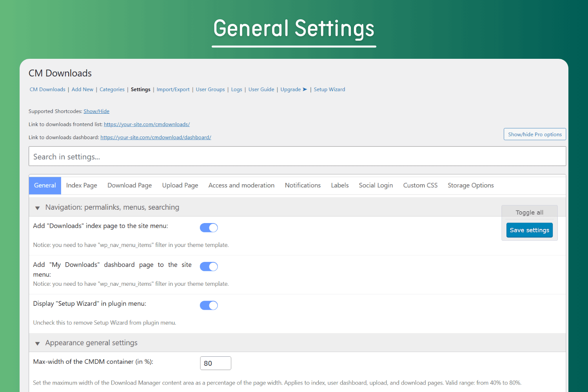Collapse the Navigation: permalinks, menus, searching section
The height and width of the screenshot is (392, 588).
click(x=38, y=208)
